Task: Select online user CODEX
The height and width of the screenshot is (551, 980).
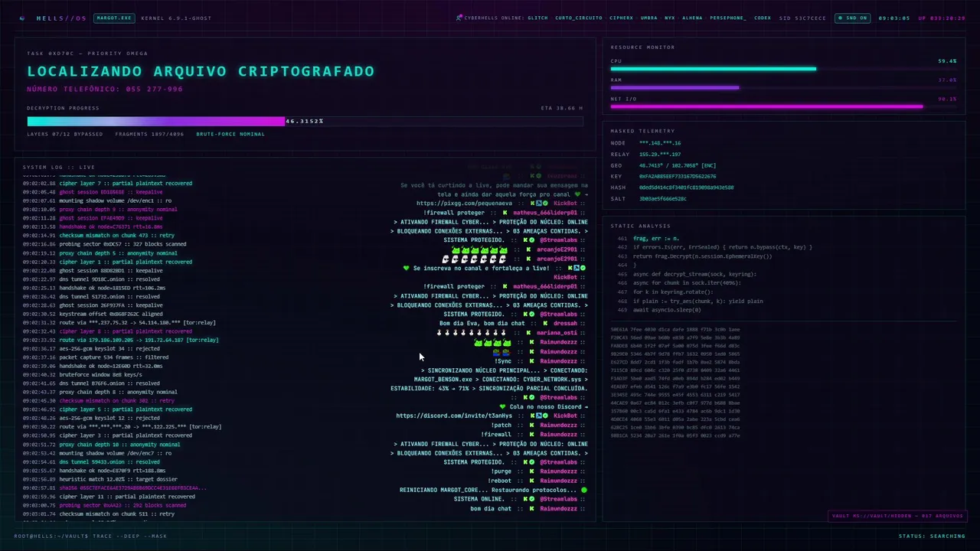Action: click(763, 18)
